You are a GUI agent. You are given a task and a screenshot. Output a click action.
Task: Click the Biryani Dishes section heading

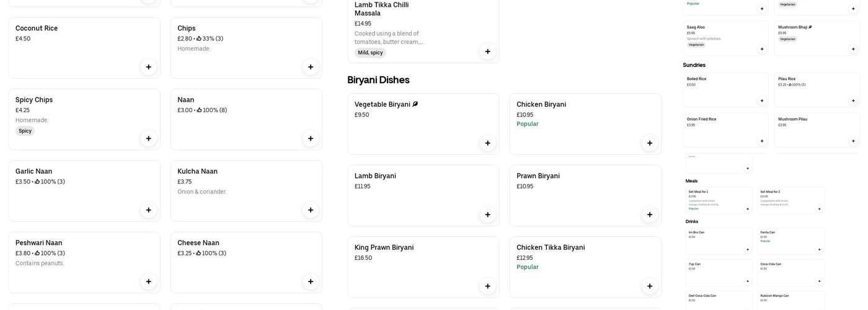coord(378,80)
